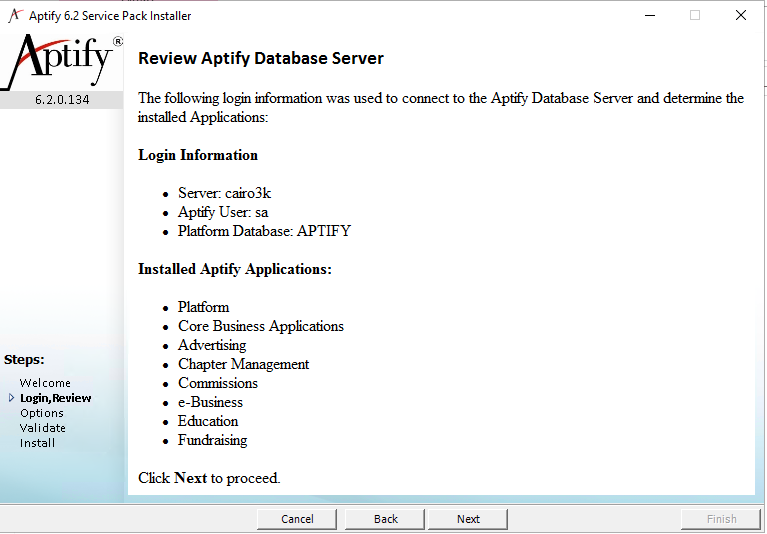Click the Installed Aptify Applications heading
The width and height of the screenshot is (767, 534).
click(x=235, y=269)
